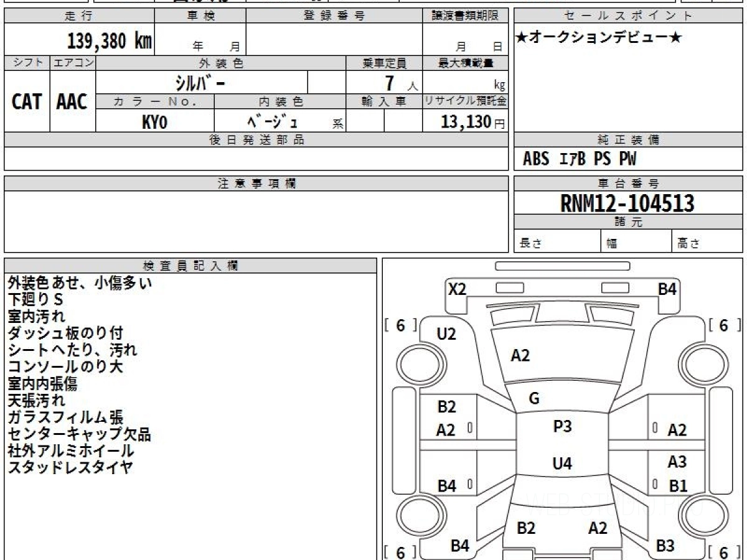Select the note 外装色あせ、小傷多い
Image resolution: width=747 pixels, height=560 pixels.
80,283
